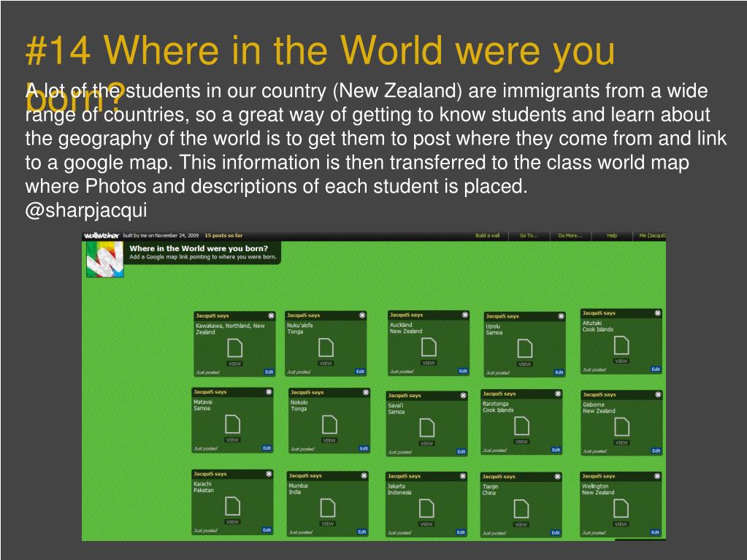Open the Help menu
Image resolution: width=747 pixels, height=560 pixels.
612,236
